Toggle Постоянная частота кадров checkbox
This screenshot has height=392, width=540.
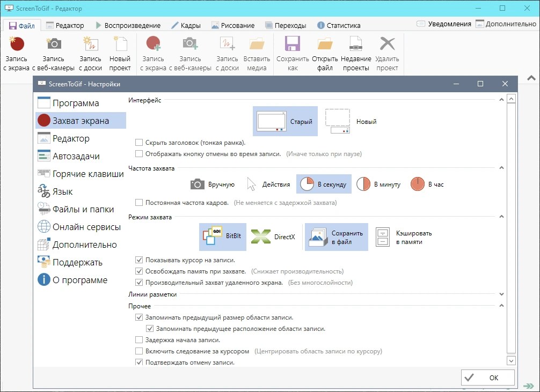coord(139,202)
